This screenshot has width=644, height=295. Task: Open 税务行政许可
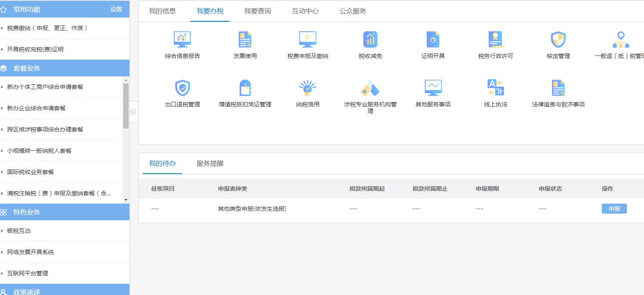point(495,44)
